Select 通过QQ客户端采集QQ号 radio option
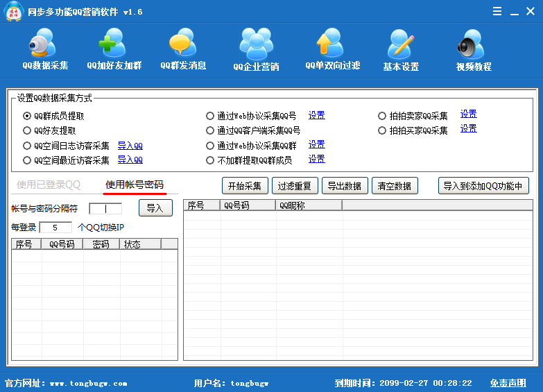The image size is (543, 392). coord(210,130)
